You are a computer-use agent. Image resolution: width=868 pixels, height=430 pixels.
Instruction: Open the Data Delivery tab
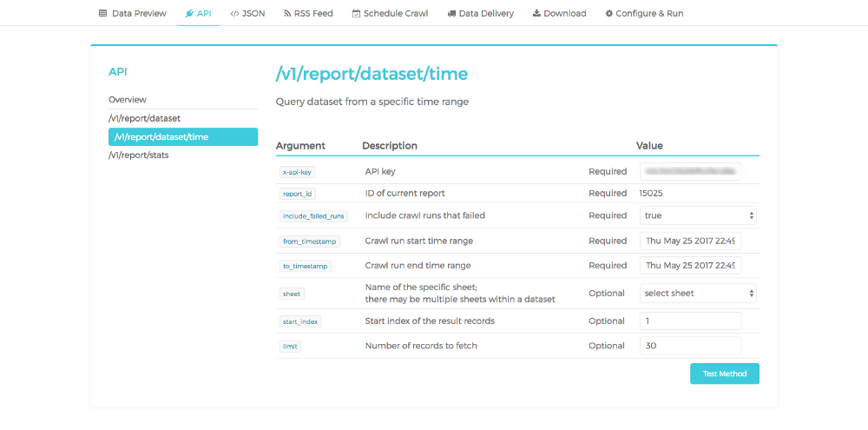(x=481, y=13)
